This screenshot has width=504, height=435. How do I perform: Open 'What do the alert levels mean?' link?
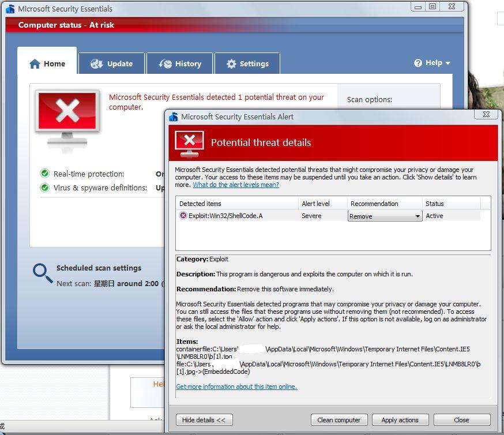coord(236,185)
